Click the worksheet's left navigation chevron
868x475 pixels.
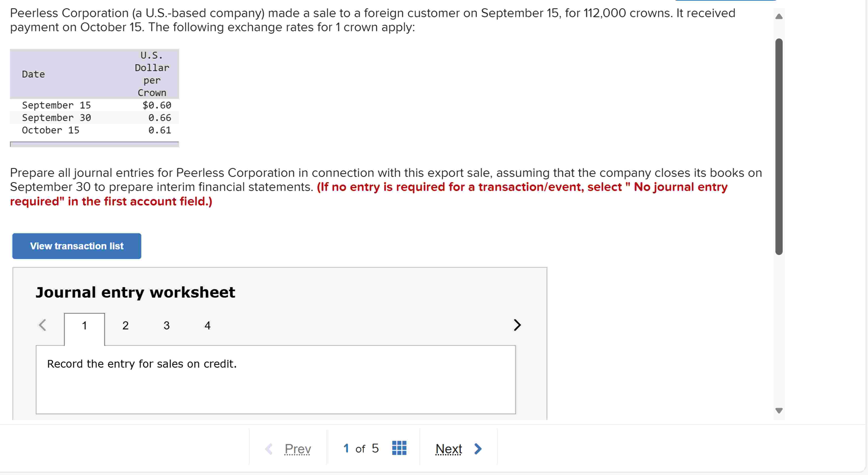coord(43,325)
